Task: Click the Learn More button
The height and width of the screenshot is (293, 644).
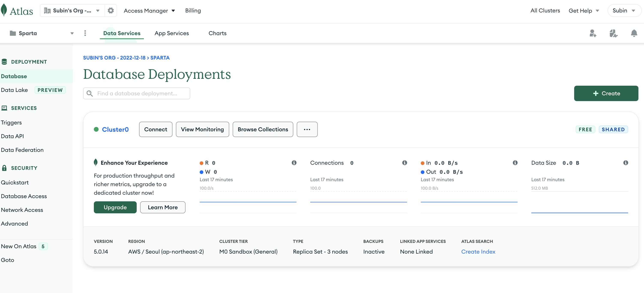Action: (x=163, y=207)
